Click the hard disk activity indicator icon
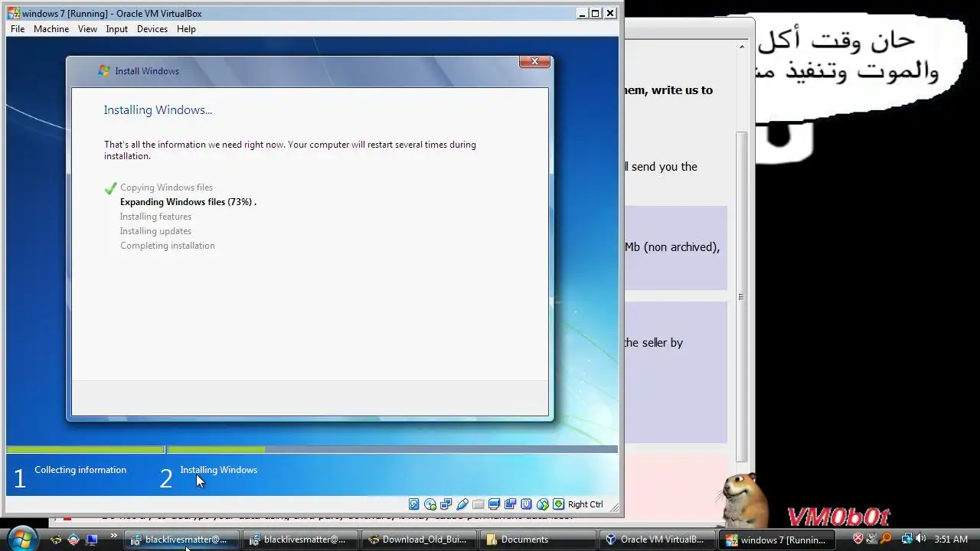Viewport: 980px width, 551px height. (414, 504)
